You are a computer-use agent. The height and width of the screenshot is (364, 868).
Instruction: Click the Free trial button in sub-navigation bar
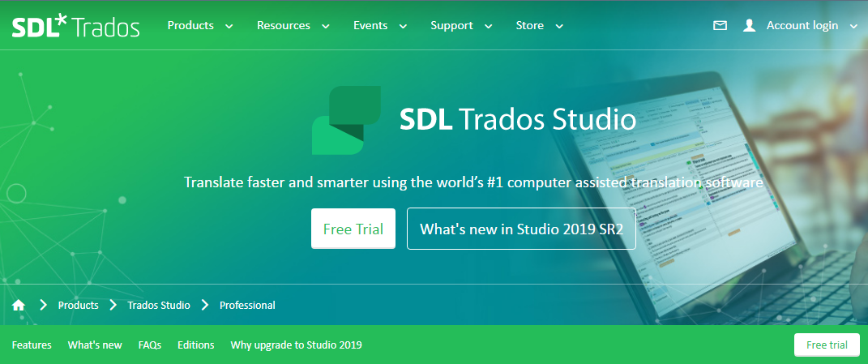point(827,345)
